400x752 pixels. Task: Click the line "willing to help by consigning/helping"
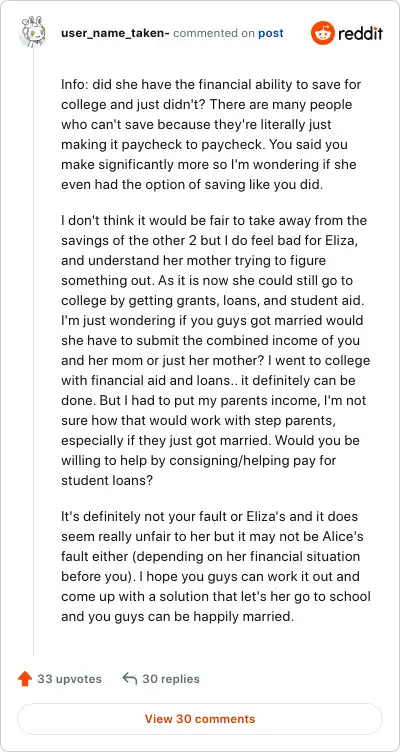199,460
